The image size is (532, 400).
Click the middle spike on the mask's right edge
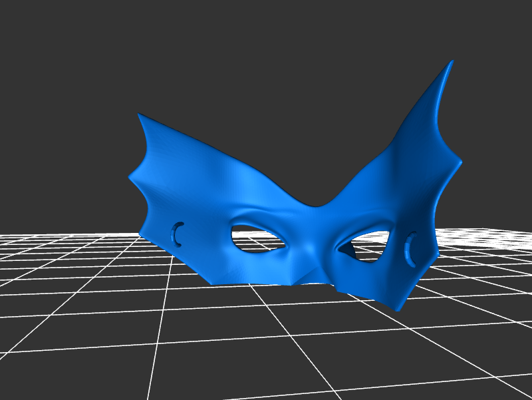click(459, 163)
